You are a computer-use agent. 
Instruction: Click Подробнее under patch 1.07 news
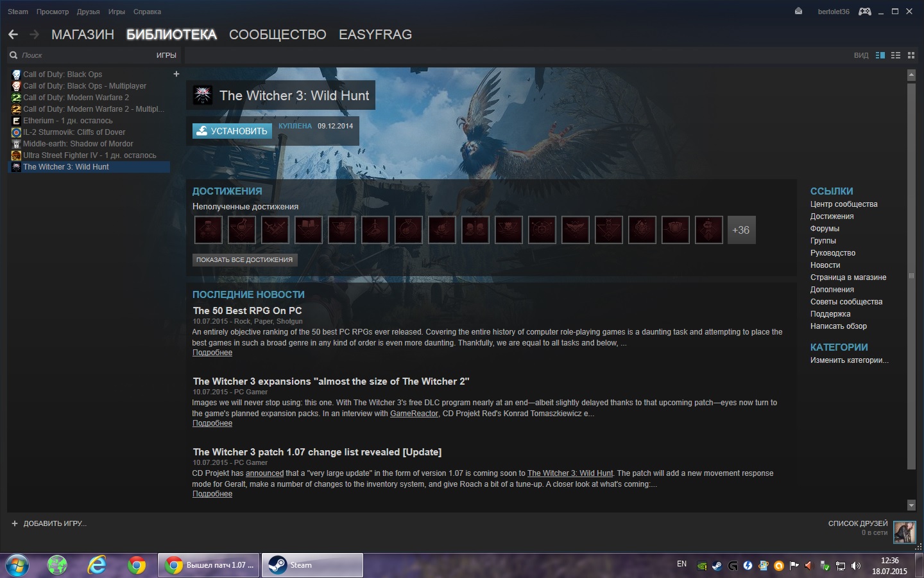coord(212,494)
